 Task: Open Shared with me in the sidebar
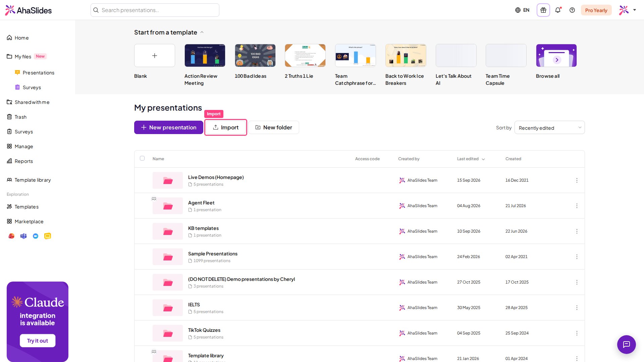[x=28, y=102]
